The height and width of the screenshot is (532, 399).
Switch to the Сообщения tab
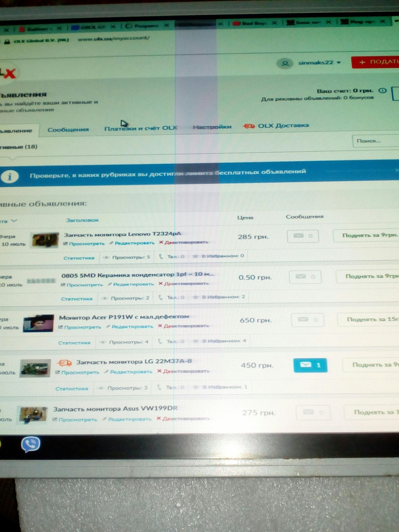[x=68, y=129]
